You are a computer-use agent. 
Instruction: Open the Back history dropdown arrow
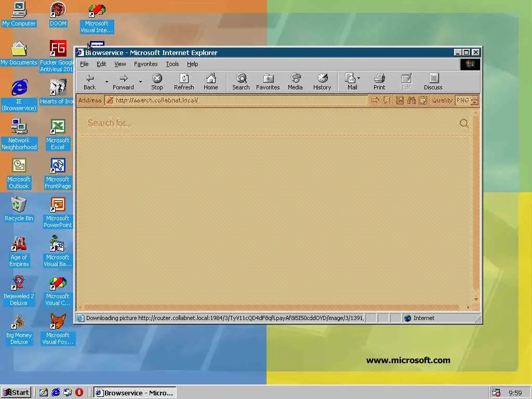pos(107,82)
